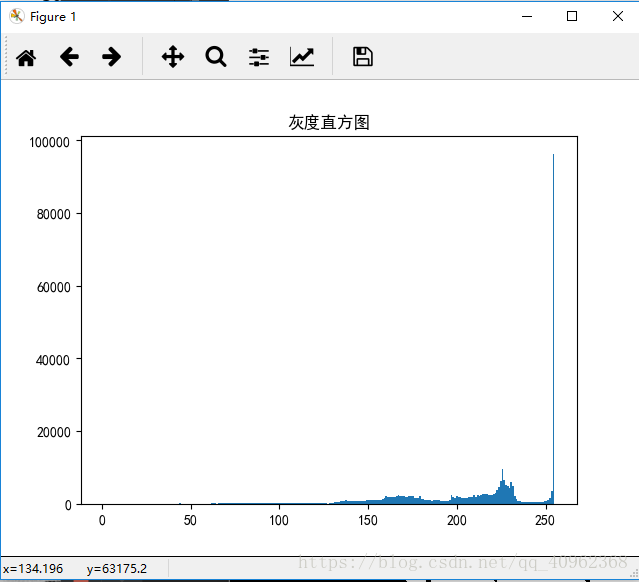Click the matplotlib icon in the title bar
The width and height of the screenshot is (639, 582).
coord(17,16)
